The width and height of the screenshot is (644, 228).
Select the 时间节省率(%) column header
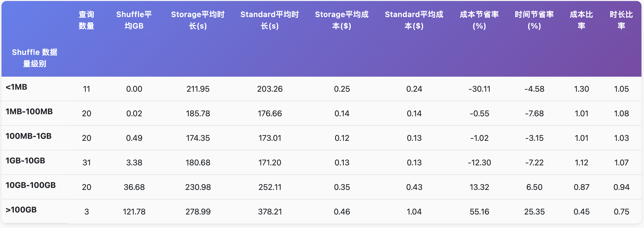coord(534,20)
